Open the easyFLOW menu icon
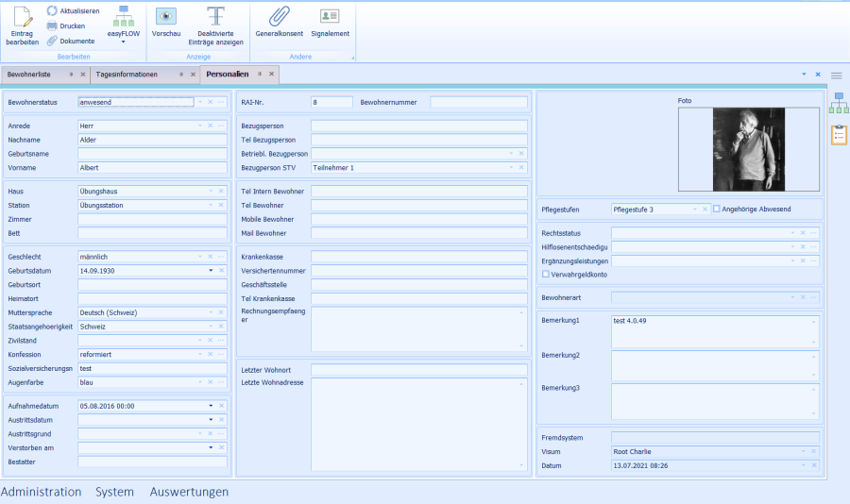The image size is (850, 504). pyautogui.click(x=122, y=16)
